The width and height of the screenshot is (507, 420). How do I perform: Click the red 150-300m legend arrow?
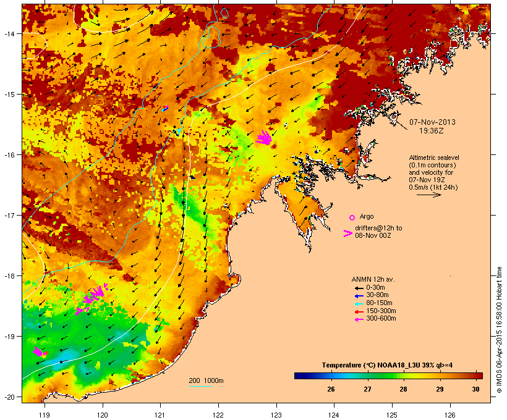(x=359, y=312)
